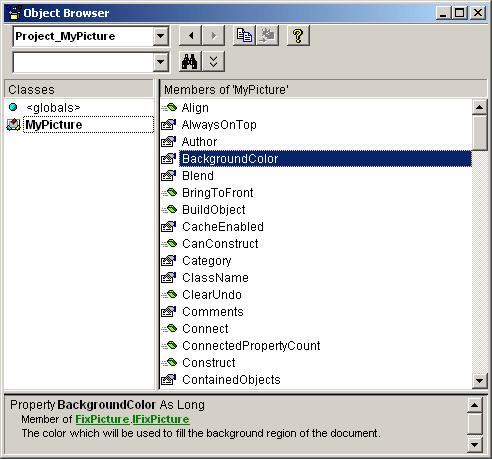Open the search text dropdown arrow
The image size is (492, 459).
coord(161,62)
